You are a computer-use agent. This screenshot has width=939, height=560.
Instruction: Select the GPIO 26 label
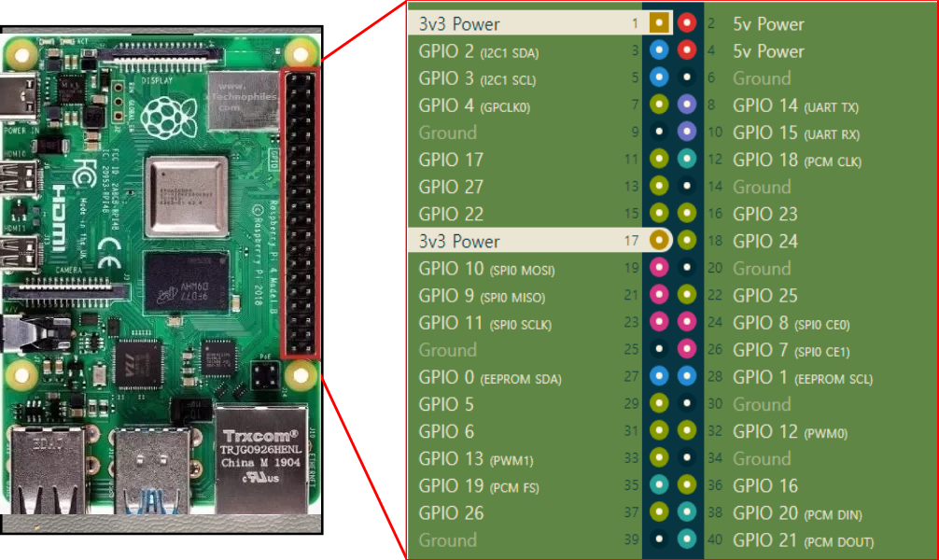pyautogui.click(x=451, y=512)
